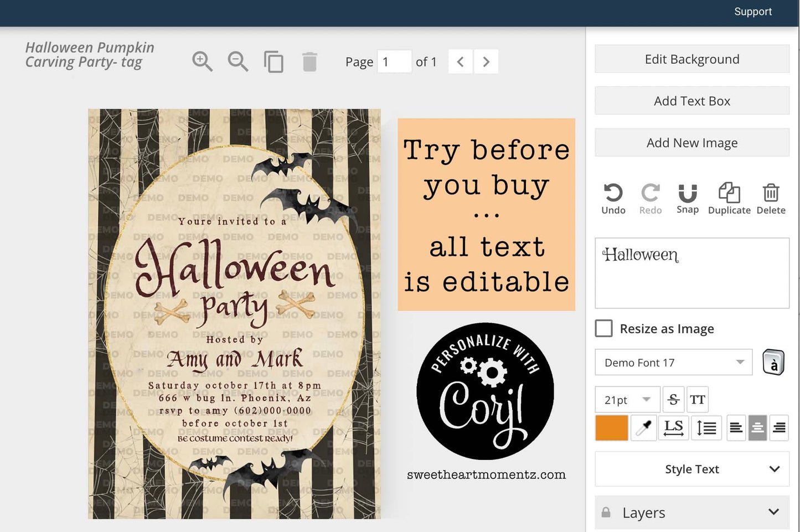Click the zoom out magnifier icon

click(x=238, y=61)
